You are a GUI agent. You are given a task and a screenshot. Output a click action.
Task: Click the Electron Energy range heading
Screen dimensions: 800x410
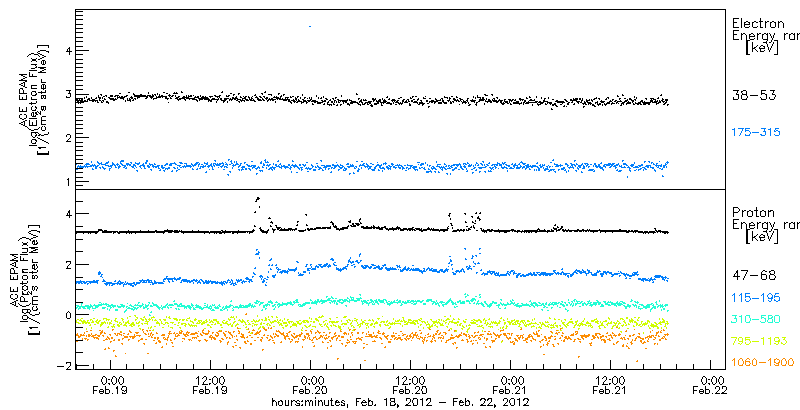pyautogui.click(x=765, y=36)
